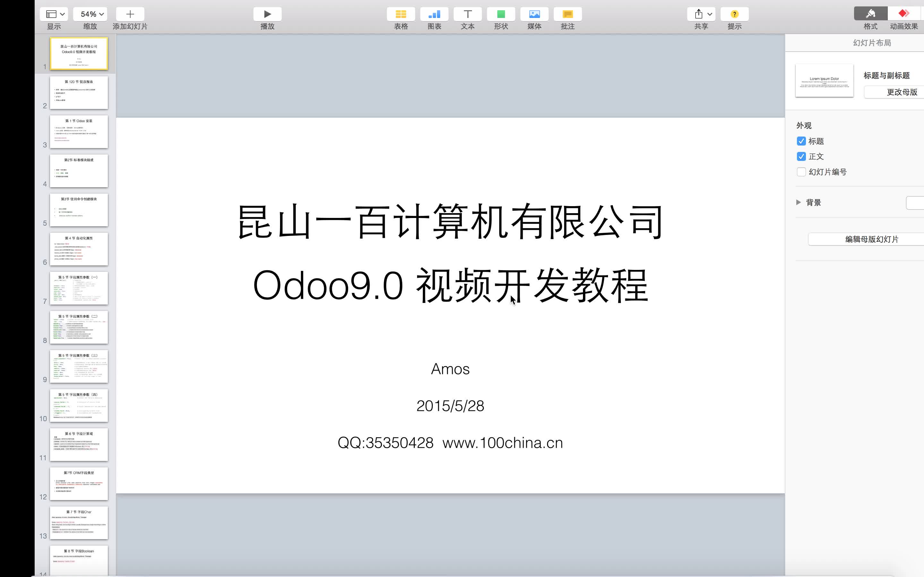Image resolution: width=924 pixels, height=577 pixels.
Task: Select the 图表 (Chart) icon in toolbar
Action: [433, 14]
